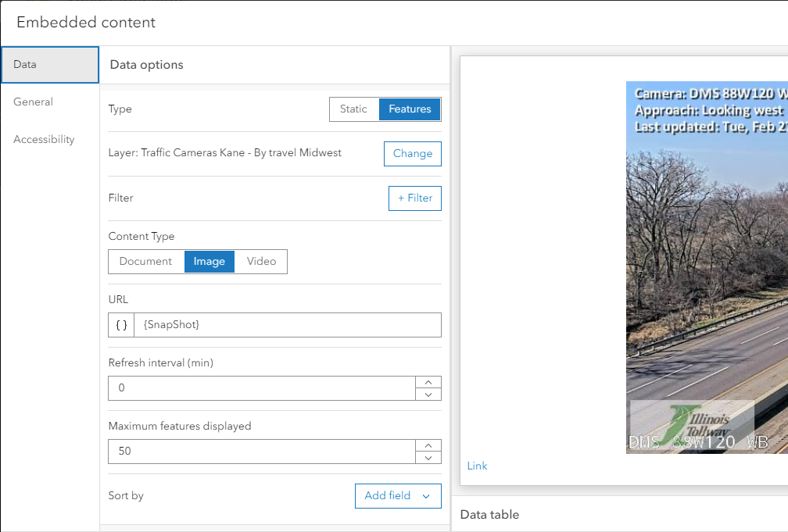
Task: Select Document as the Content Type
Action: pyautogui.click(x=146, y=262)
